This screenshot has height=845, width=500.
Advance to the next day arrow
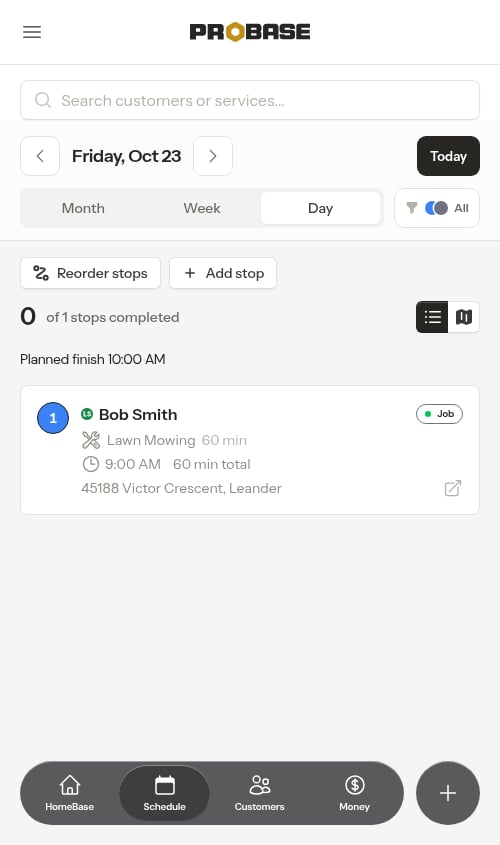(x=213, y=156)
